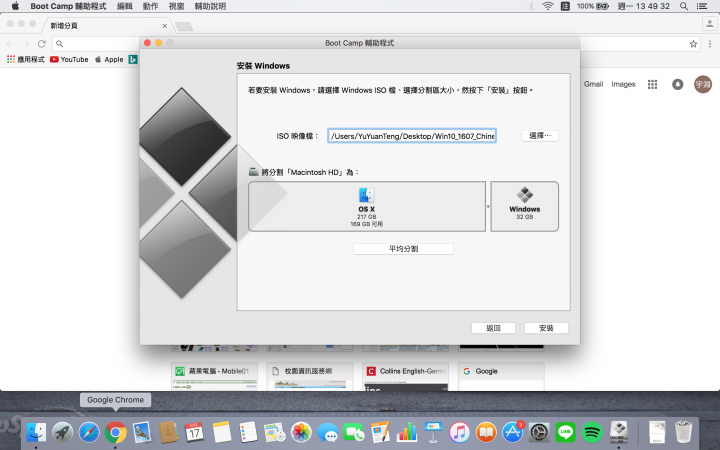Click the input method 注 icon
The image size is (720, 450).
(x=565, y=6)
